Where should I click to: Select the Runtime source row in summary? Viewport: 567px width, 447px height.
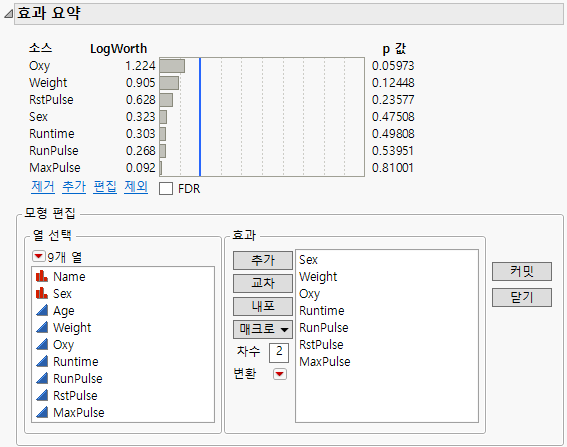pyautogui.click(x=52, y=134)
